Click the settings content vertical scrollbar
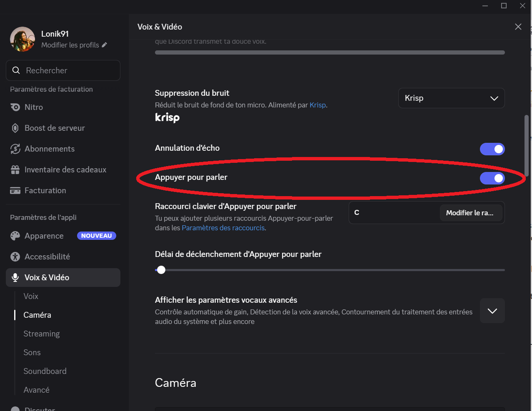Screen dimensions: 532x411 [x=527, y=146]
